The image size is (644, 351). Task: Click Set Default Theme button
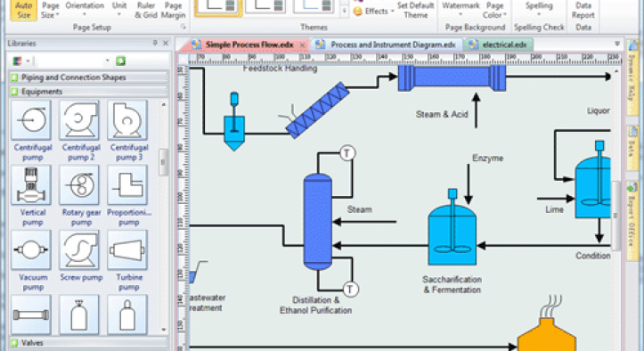coord(416,11)
